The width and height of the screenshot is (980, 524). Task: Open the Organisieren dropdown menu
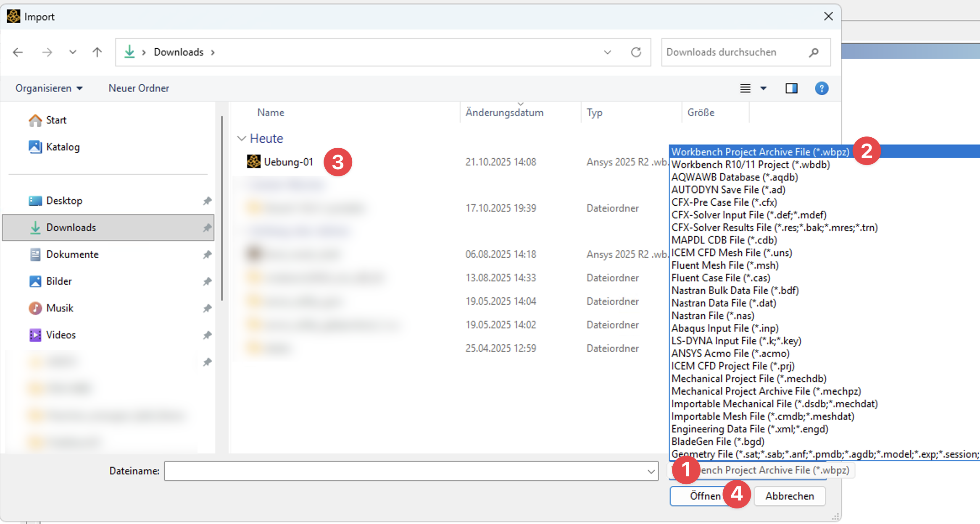pyautogui.click(x=49, y=88)
